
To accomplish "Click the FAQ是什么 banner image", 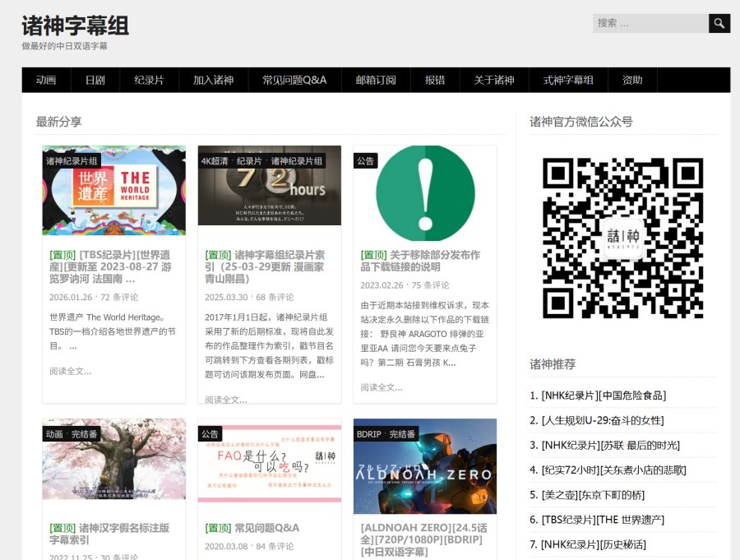I will click(269, 462).
